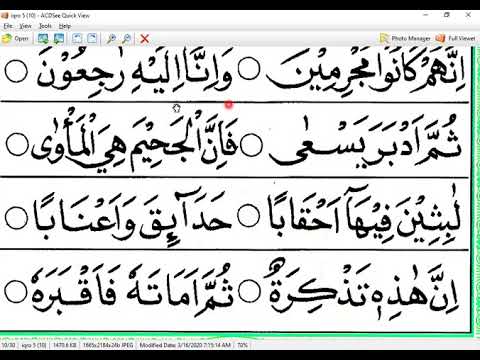Rotate the image right
This screenshot has height=360, width=480.
(x=92, y=39)
